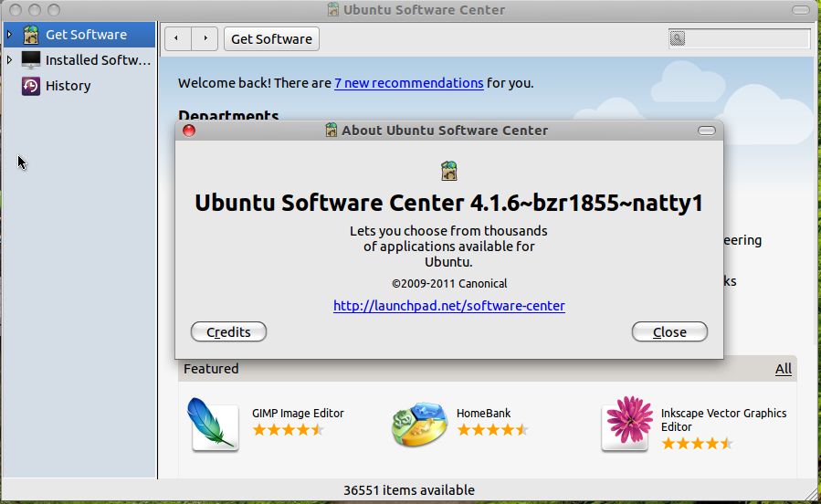Go forward with the right arrow button
Viewport: 821px width, 504px height.
[x=205, y=38]
